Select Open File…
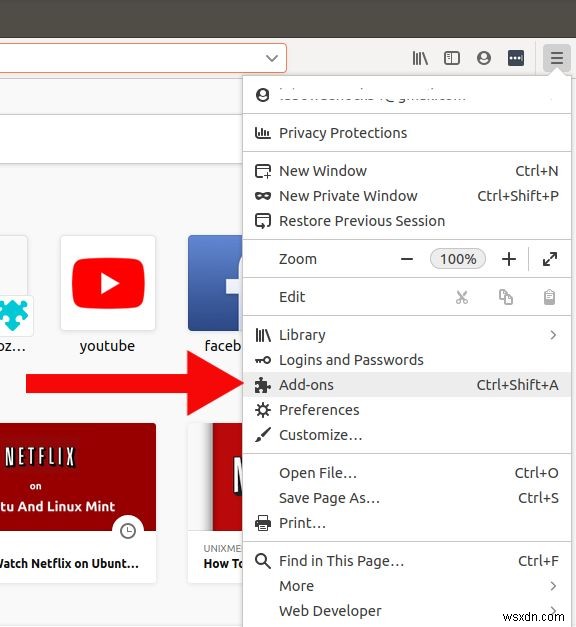The width and height of the screenshot is (576, 627). [x=407, y=473]
